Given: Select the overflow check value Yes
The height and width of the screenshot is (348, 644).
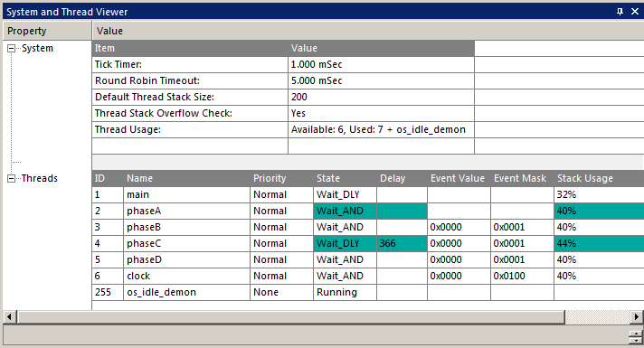Looking at the screenshot, I should tap(381, 113).
